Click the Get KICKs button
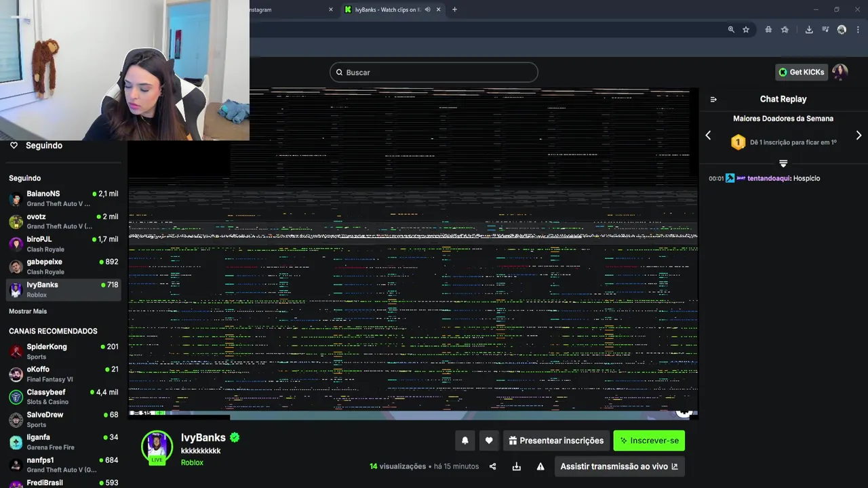 802,72
